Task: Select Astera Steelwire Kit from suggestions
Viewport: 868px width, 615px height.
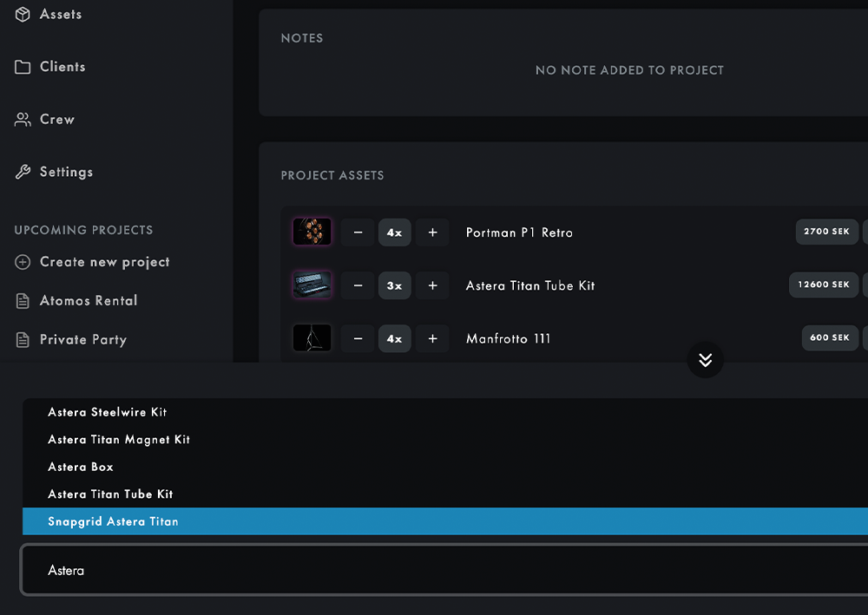Action: 108,412
